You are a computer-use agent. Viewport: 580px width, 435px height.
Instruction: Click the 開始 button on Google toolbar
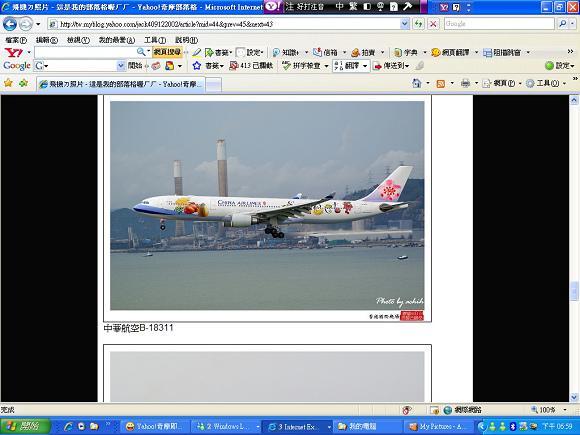135,66
